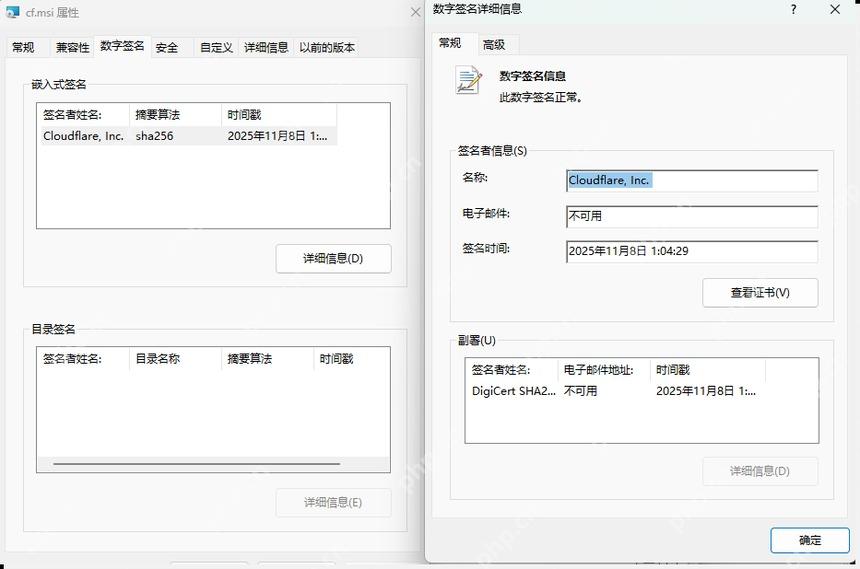The height and width of the screenshot is (569, 860).
Task: Close the 数字签名详细信息 dialog
Action: click(x=835, y=9)
